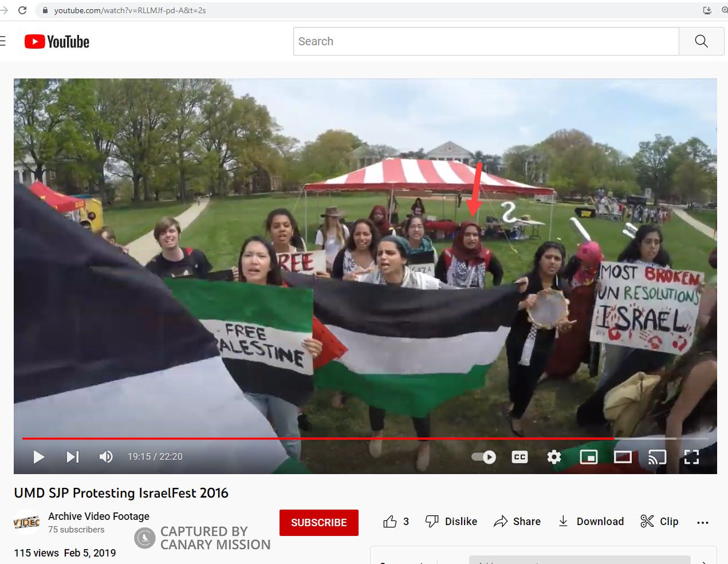Skip to the next video

(72, 456)
